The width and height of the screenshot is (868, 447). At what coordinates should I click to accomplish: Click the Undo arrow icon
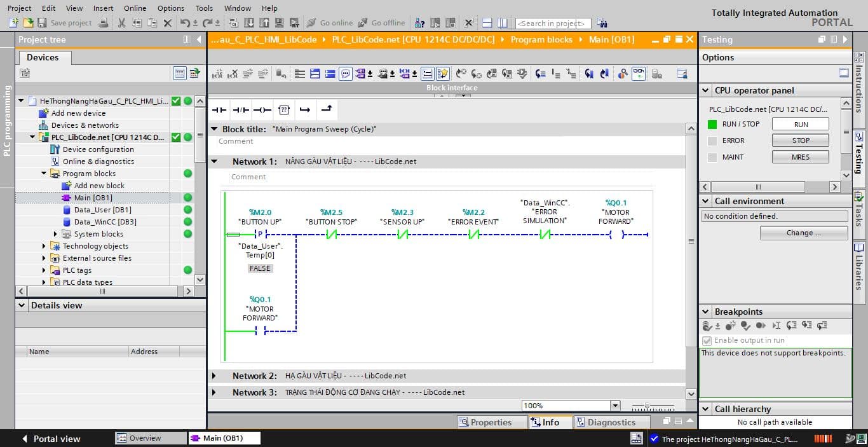tap(185, 23)
